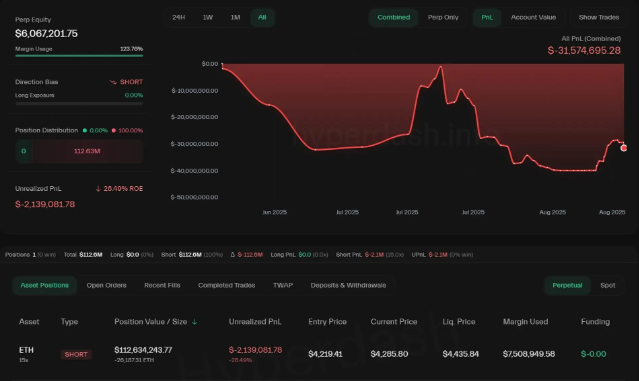Click the Show Trades button
639x381 pixels.
click(x=599, y=18)
